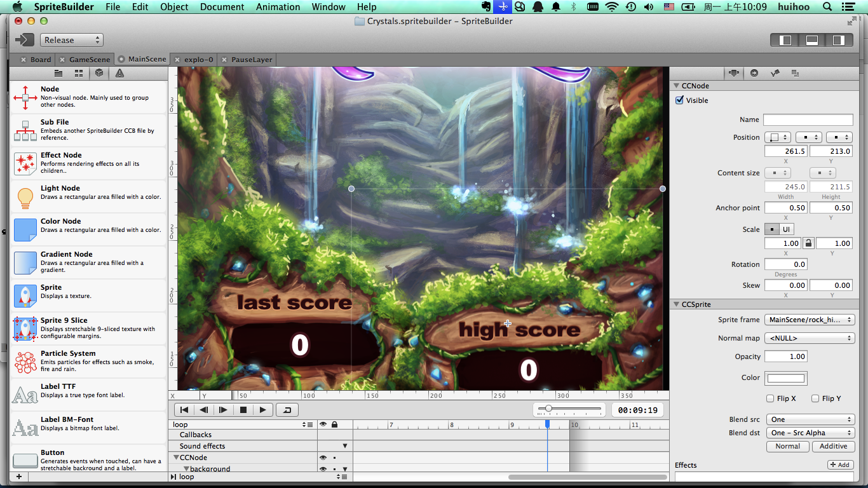868x488 pixels.
Task: Click the Publish arrow icon beside Release
Action: coord(24,40)
